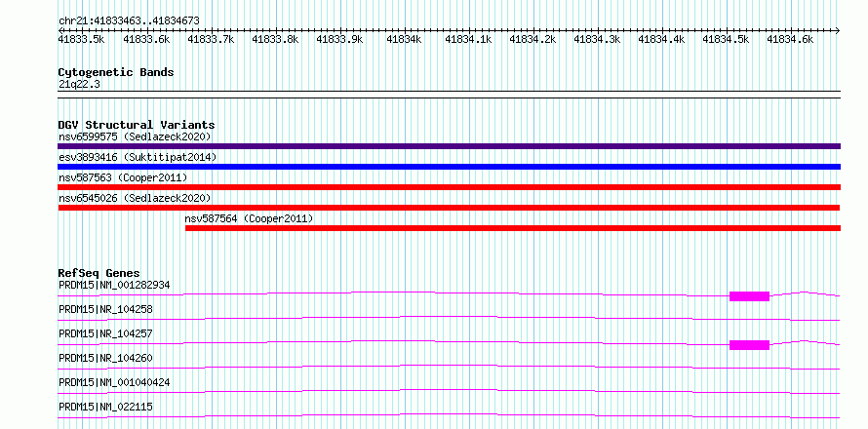
Task: Click the black cytogenetic band bar
Action: pos(449,95)
